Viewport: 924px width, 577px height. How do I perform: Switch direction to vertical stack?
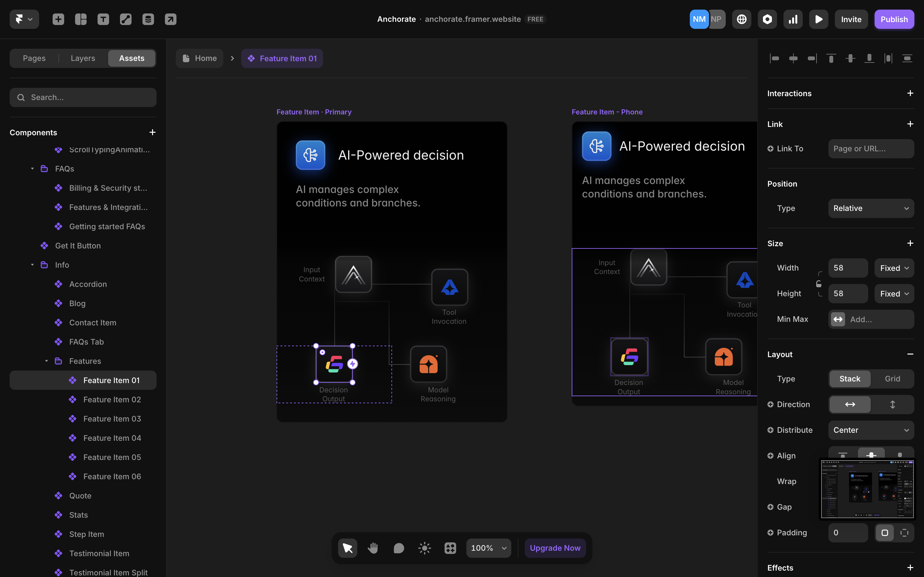[x=892, y=404]
